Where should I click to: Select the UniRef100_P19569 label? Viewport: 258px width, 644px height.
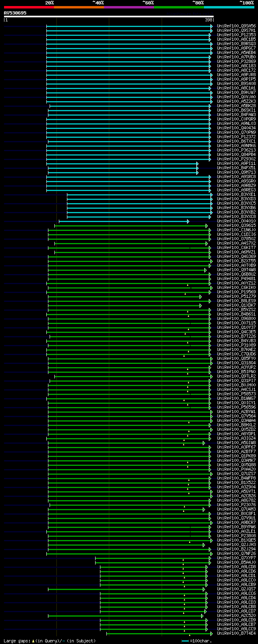coord(236,292)
